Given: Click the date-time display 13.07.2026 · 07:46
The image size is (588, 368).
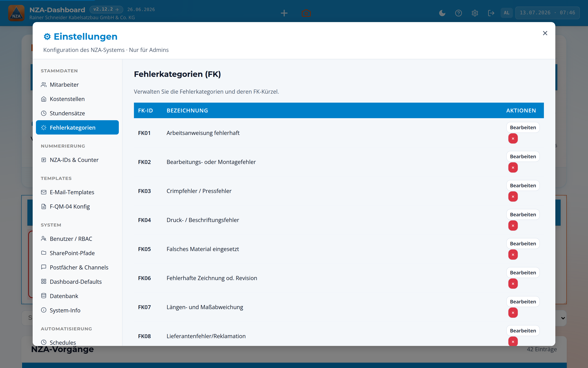Looking at the screenshot, I should pyautogui.click(x=547, y=13).
